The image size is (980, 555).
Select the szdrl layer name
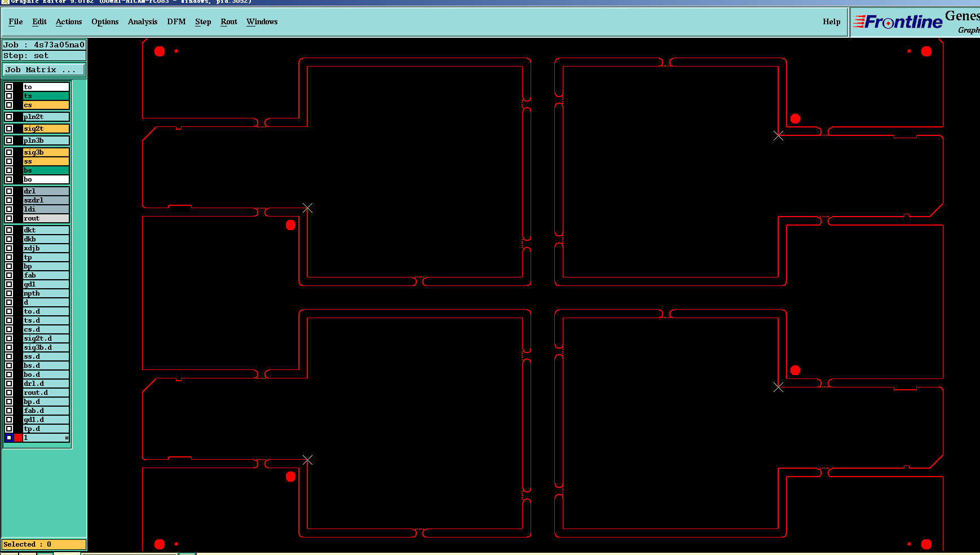click(46, 200)
